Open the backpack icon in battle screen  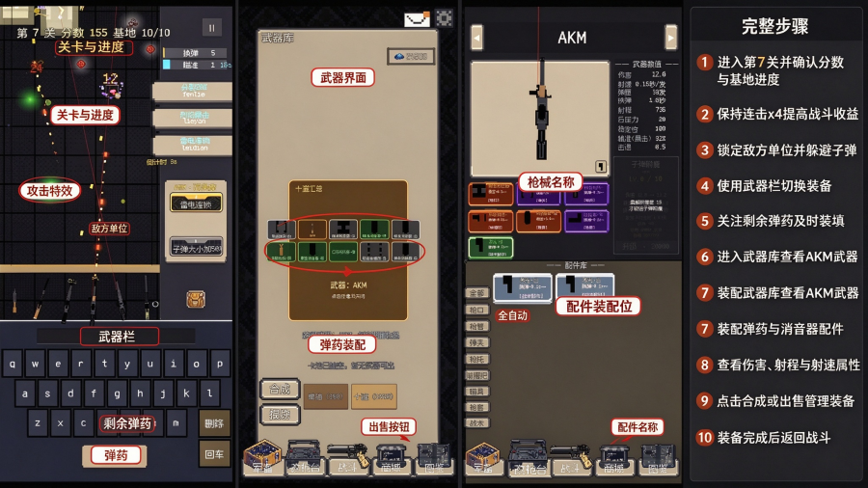point(196,299)
